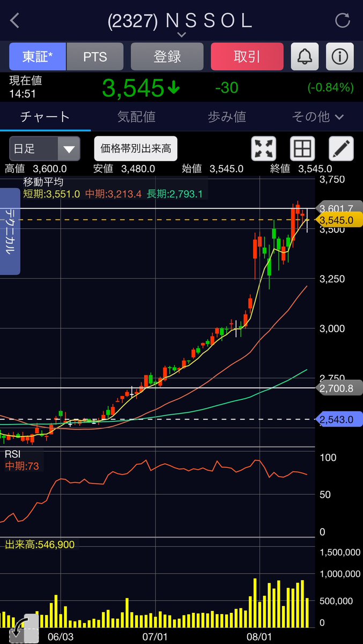Open the chart grid layout icon
This screenshot has height=644, width=363.
(302, 149)
